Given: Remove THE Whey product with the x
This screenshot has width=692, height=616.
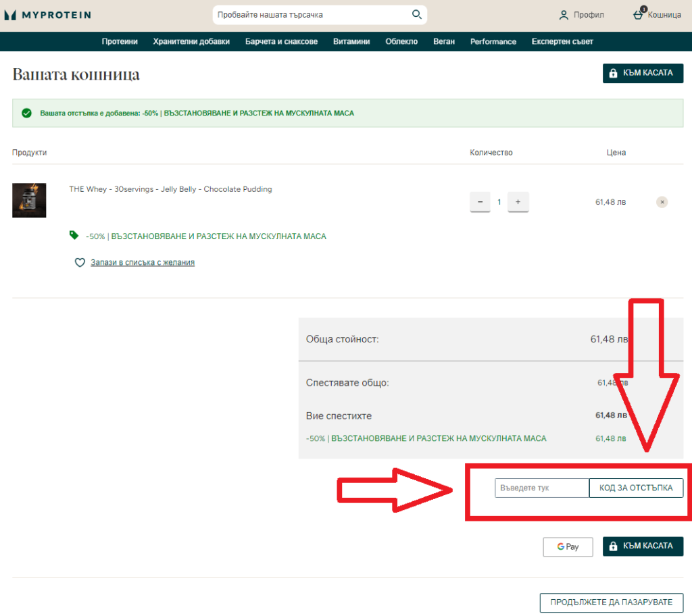Looking at the screenshot, I should (x=662, y=202).
